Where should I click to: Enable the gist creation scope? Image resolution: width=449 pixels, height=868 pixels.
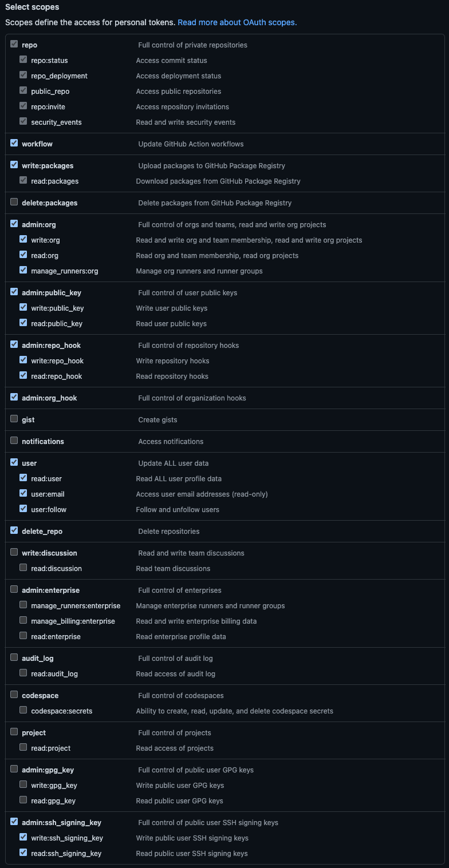point(14,418)
